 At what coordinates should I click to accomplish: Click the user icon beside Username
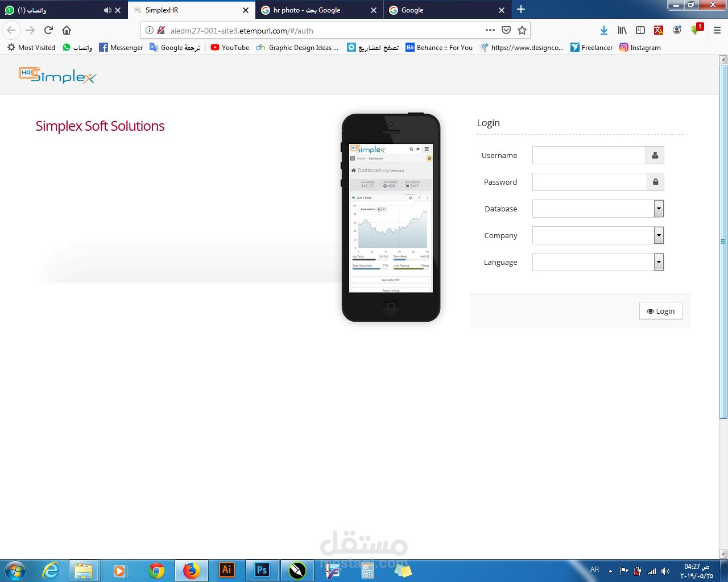[x=655, y=155]
